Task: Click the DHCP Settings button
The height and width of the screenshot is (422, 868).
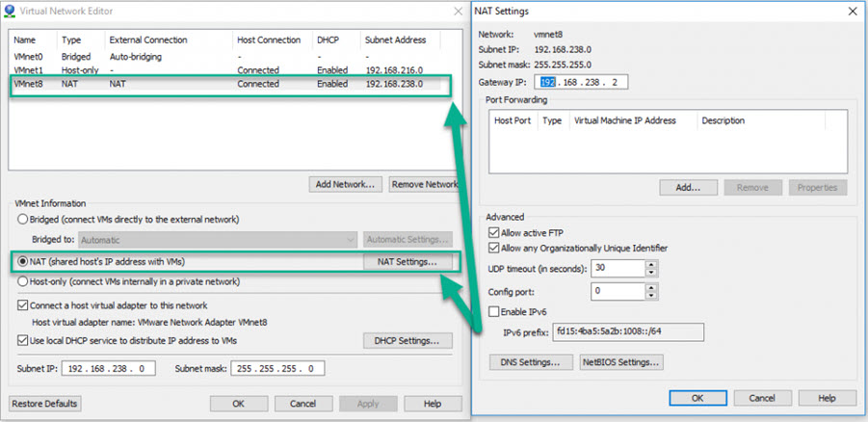Action: [407, 340]
